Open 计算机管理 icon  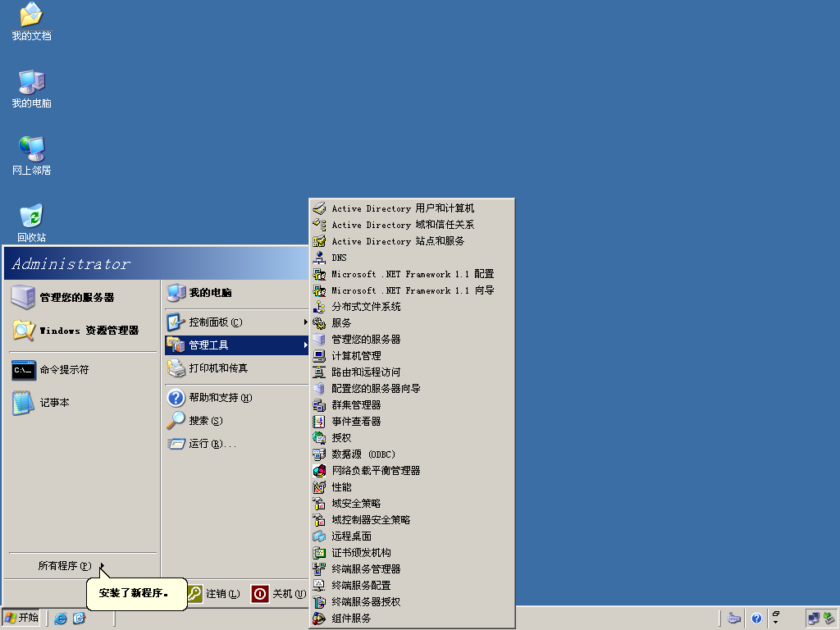[x=319, y=356]
